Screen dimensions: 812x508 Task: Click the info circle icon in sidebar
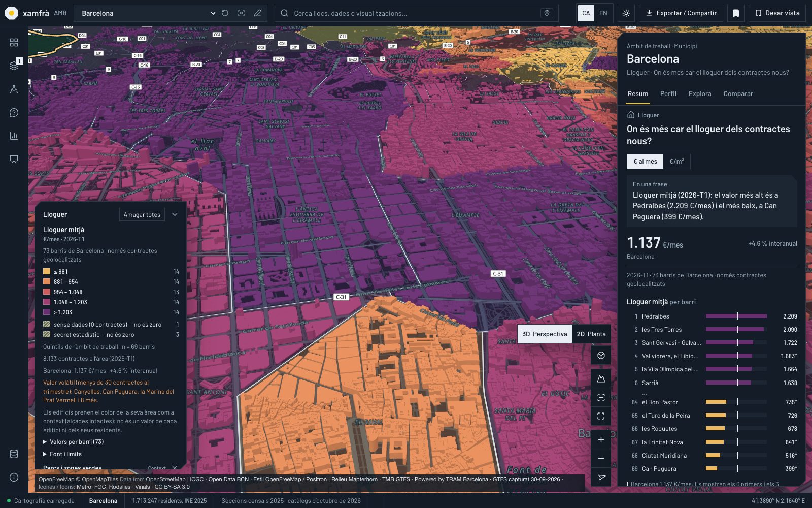[14, 477]
